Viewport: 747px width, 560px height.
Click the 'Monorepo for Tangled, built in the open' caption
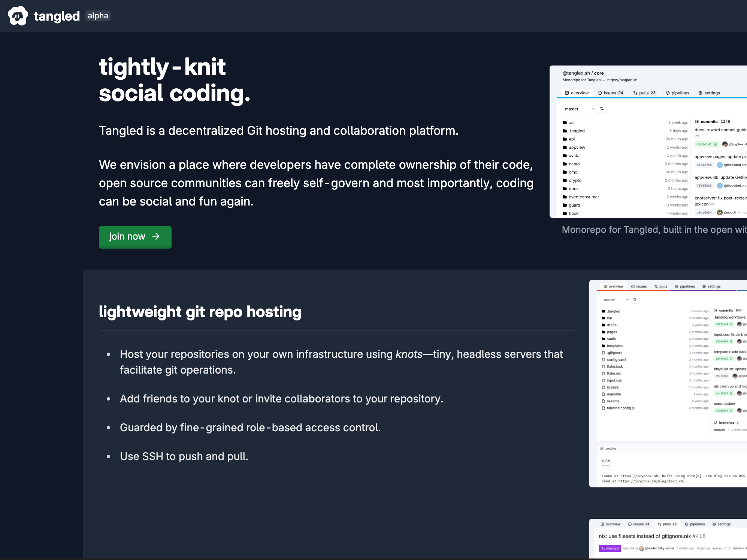654,230
